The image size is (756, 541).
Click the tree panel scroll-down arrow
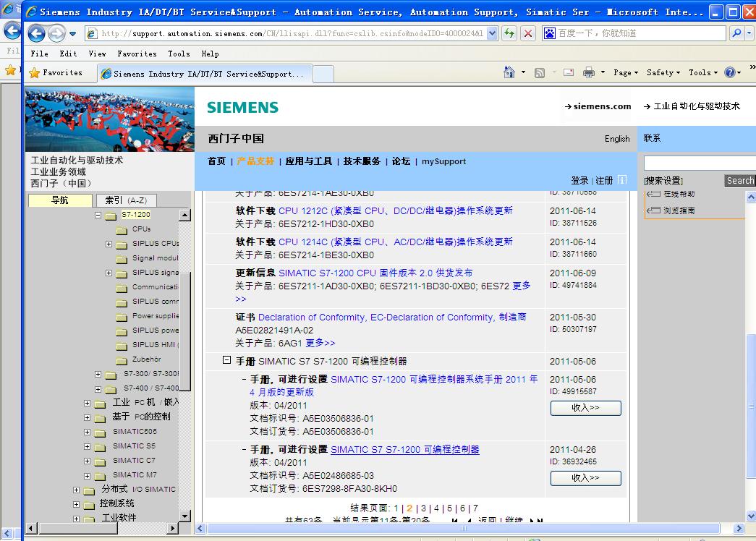pos(184,516)
